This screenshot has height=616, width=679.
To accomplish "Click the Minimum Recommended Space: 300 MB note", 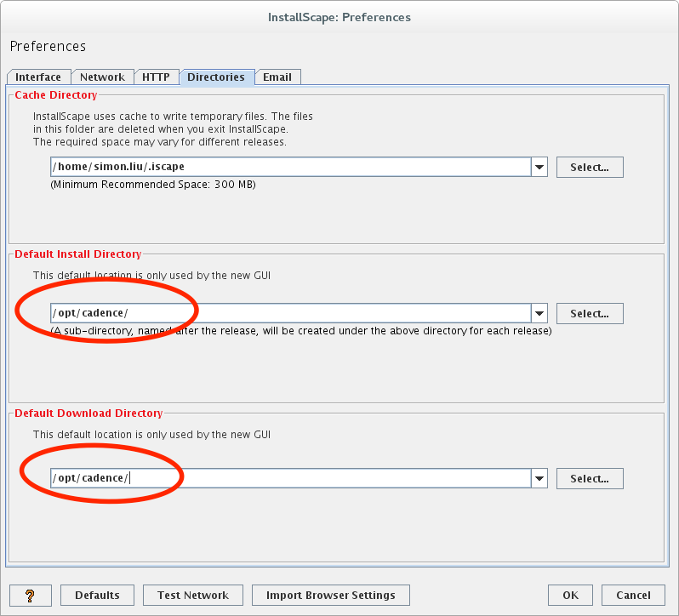I will click(x=153, y=185).
